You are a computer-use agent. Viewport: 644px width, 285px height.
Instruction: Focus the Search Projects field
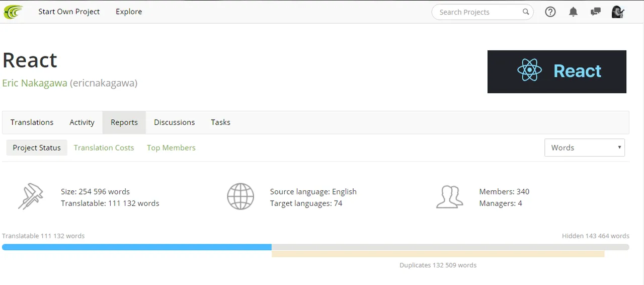tap(482, 12)
